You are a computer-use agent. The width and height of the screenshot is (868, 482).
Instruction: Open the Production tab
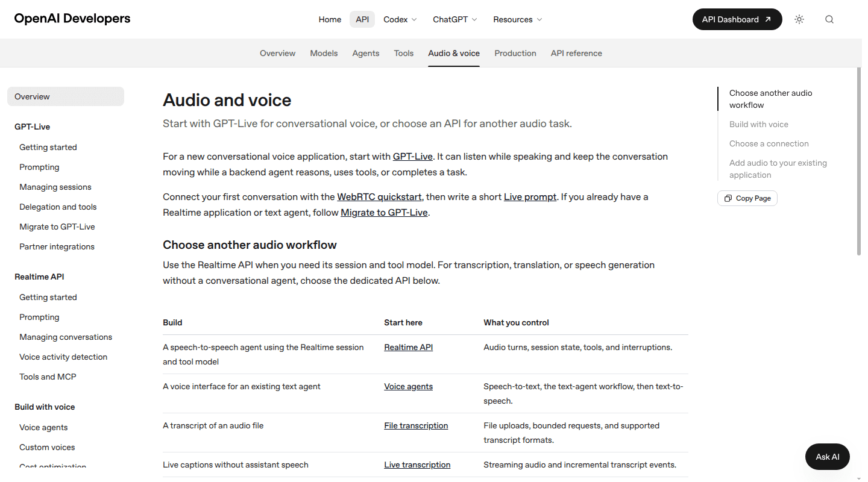pos(515,53)
